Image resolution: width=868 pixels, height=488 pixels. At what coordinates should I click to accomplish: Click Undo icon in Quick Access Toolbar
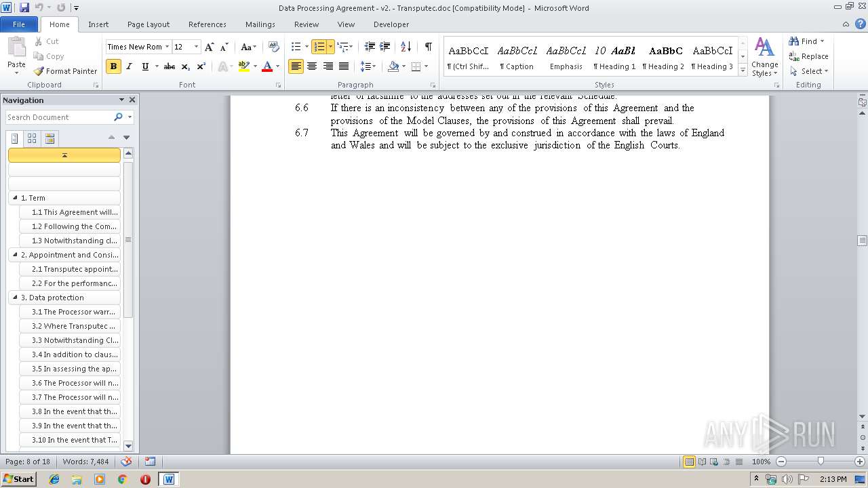39,7
